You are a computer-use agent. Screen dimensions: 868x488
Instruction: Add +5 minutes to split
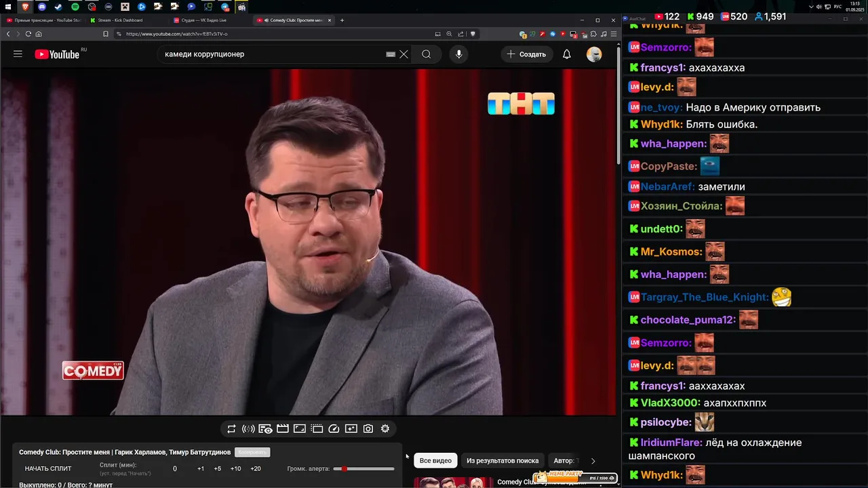coord(217,468)
